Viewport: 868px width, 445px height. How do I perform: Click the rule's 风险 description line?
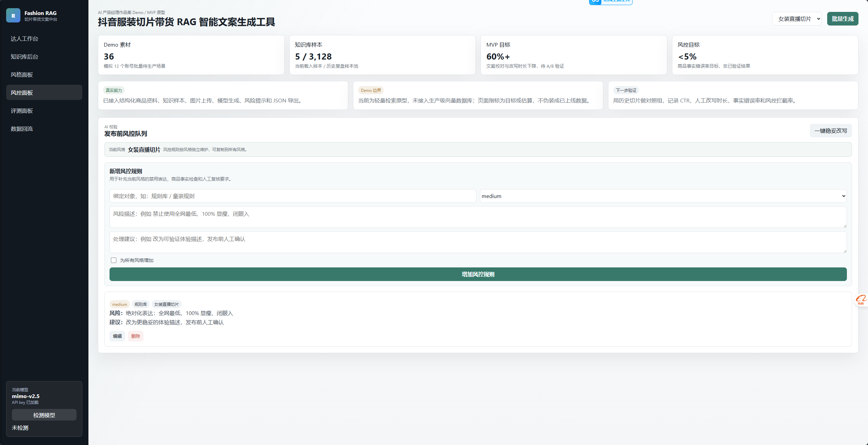tap(171, 313)
